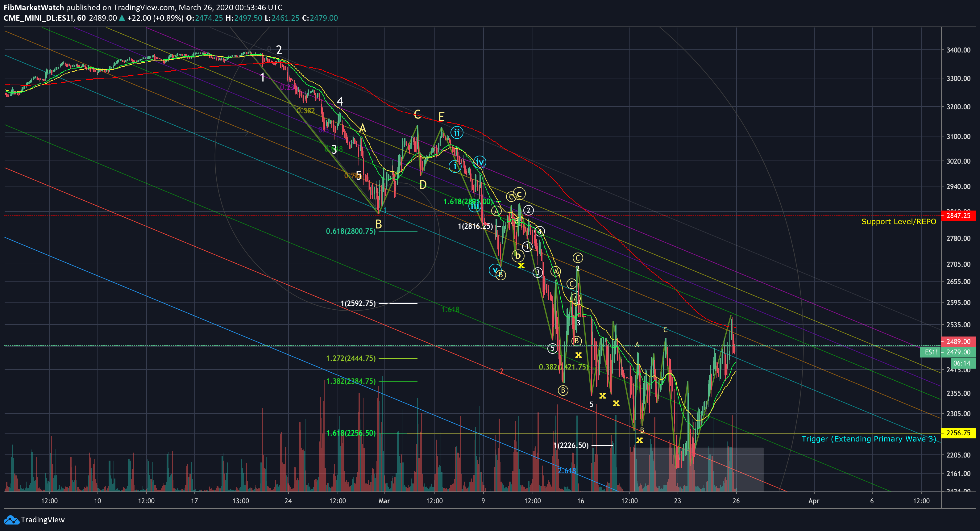This screenshot has width=980, height=531.
Task: Select the Apr date on time axis
Action: click(x=814, y=501)
